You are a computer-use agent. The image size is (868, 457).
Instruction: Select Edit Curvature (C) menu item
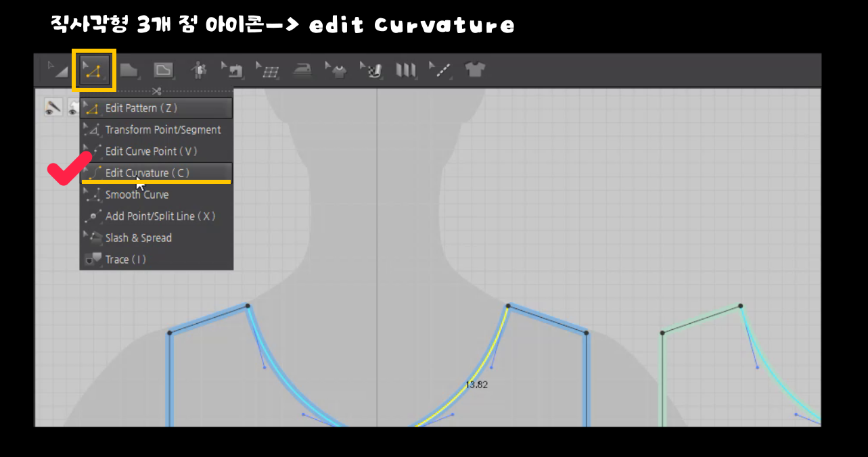[x=156, y=173]
